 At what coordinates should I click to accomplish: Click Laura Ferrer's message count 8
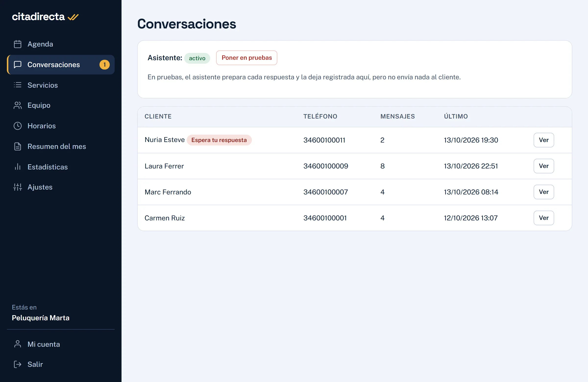382,166
